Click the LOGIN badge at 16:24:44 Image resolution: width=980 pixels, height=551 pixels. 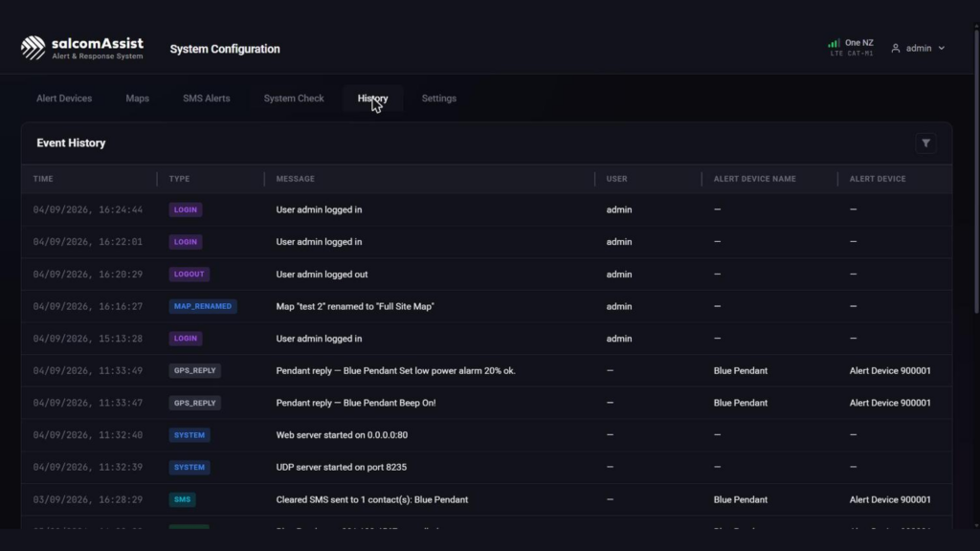(186, 209)
